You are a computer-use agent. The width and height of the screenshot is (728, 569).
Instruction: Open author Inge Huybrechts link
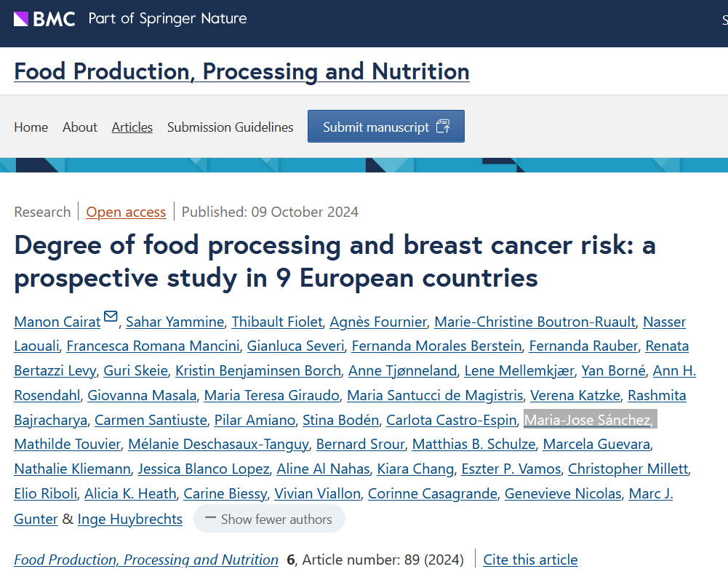pos(130,520)
